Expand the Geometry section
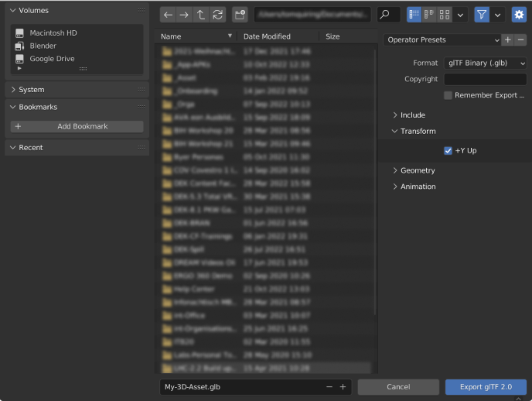 point(417,170)
